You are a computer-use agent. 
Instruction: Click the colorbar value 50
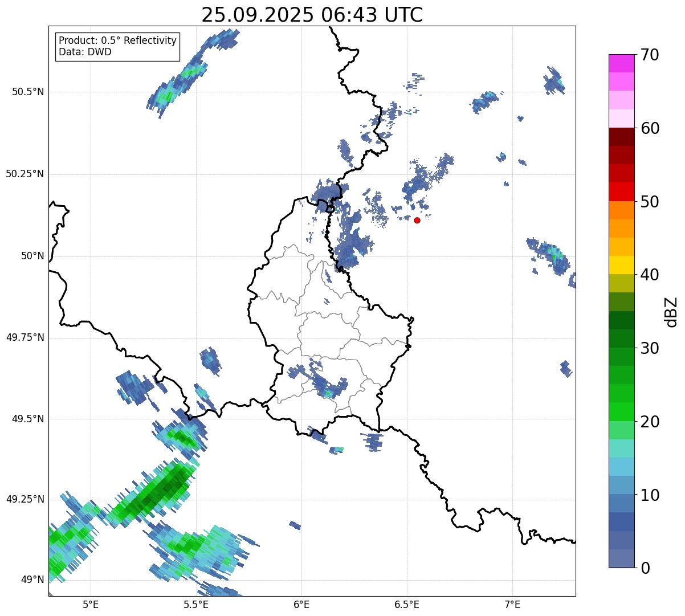[x=650, y=202]
